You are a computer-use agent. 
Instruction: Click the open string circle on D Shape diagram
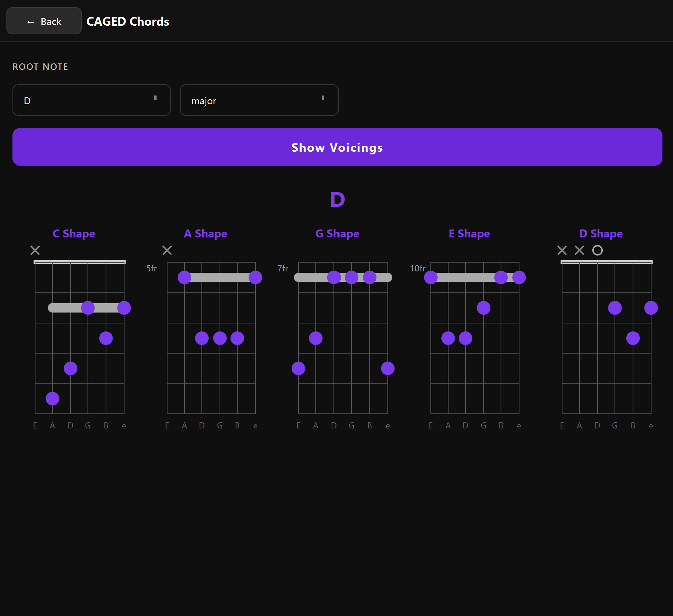click(x=597, y=250)
